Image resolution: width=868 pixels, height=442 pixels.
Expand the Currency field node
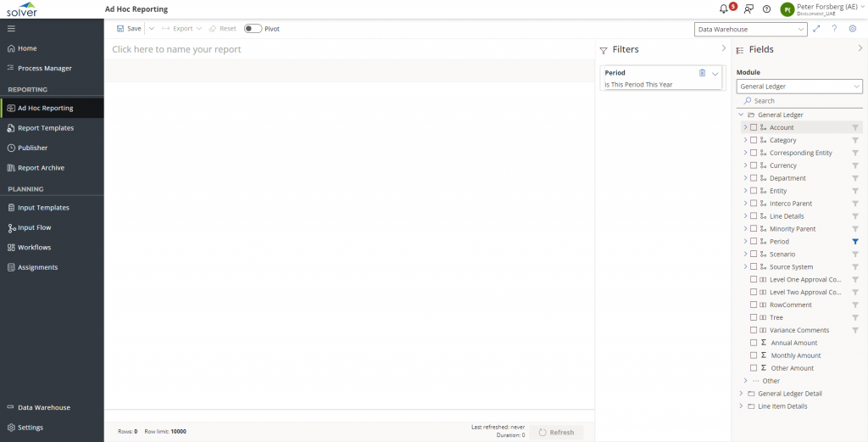pos(745,165)
